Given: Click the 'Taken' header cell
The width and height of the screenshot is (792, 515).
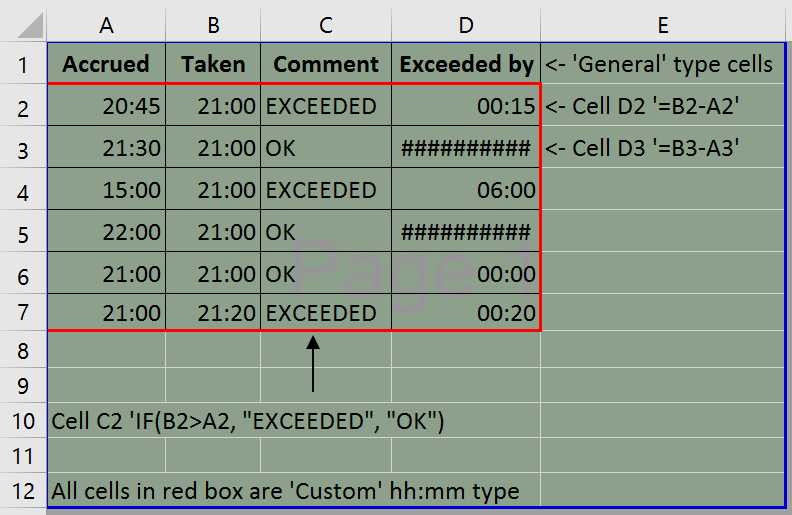Looking at the screenshot, I should click(x=213, y=64).
